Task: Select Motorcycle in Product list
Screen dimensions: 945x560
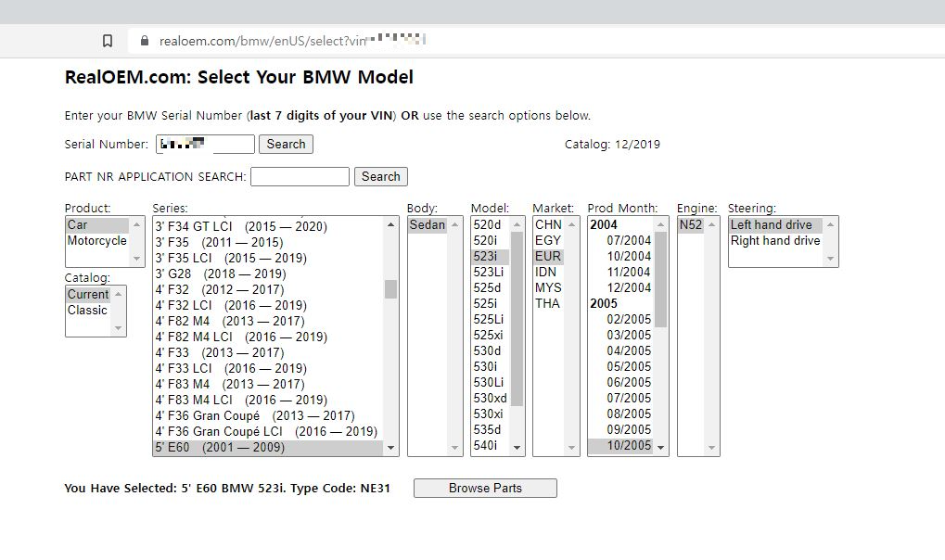Action: [x=97, y=240]
